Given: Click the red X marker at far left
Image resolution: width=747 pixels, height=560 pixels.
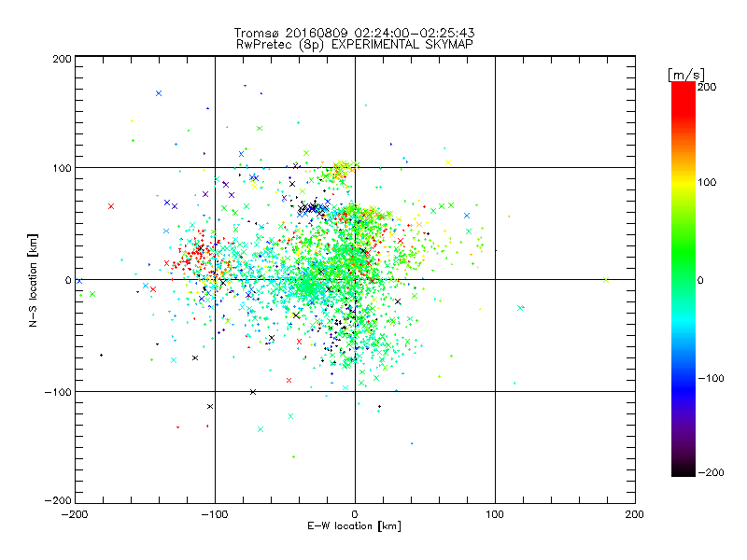Looking at the screenshot, I should [x=111, y=206].
